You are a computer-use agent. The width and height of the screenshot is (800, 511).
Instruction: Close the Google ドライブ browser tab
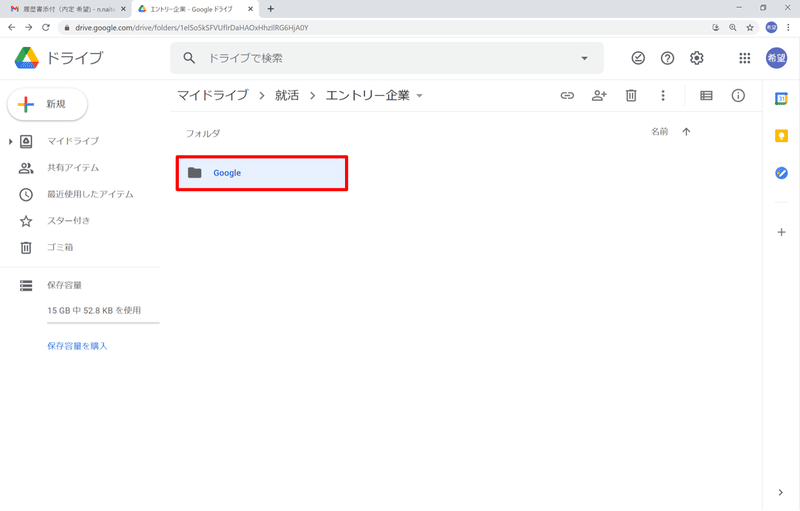click(251, 9)
